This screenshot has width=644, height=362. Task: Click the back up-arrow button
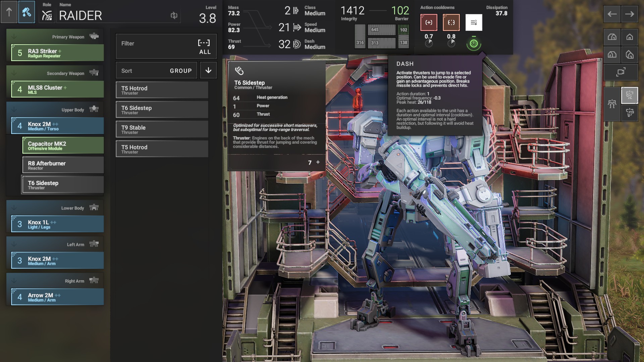[9, 12]
